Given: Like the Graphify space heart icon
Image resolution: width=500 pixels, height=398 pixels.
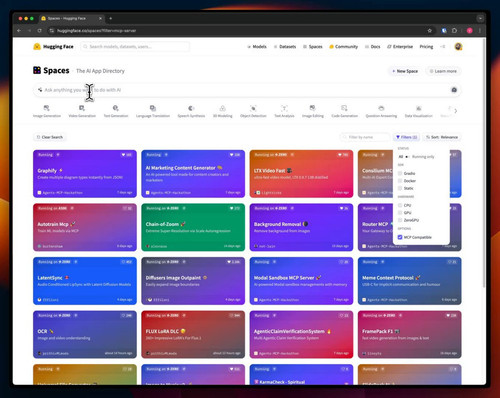Looking at the screenshot, I should [123, 155].
